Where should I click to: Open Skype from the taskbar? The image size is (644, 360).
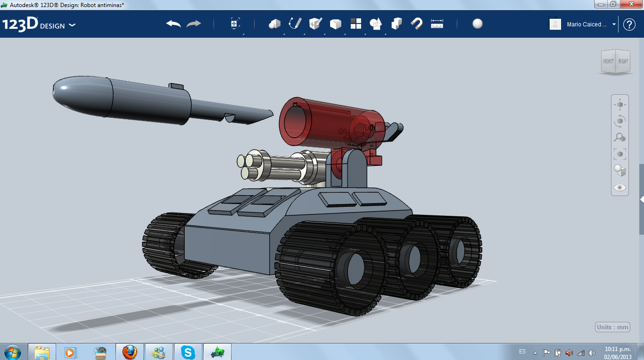[x=188, y=352]
